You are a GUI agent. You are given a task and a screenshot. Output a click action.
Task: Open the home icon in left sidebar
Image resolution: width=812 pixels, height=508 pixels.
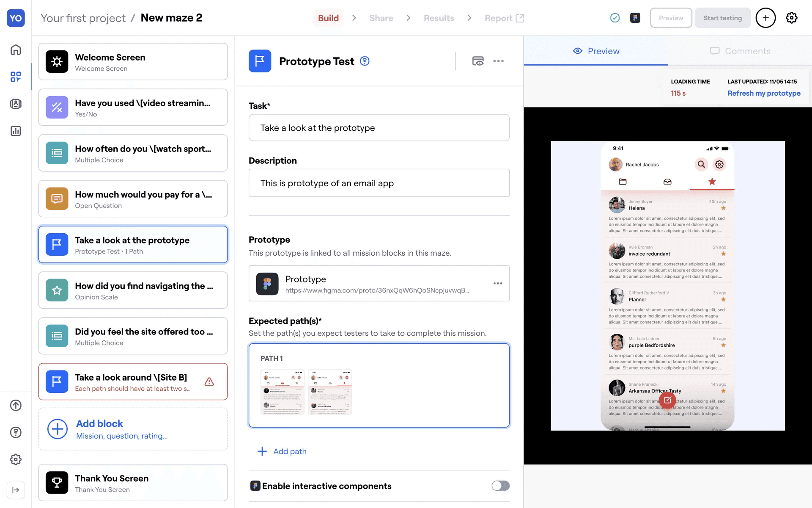pos(16,50)
